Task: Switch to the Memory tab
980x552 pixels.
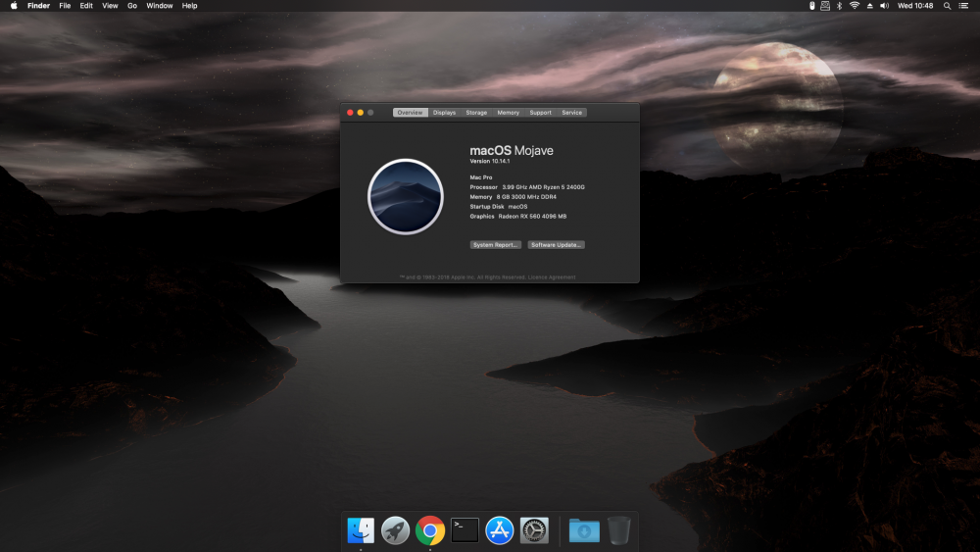Action: (508, 113)
